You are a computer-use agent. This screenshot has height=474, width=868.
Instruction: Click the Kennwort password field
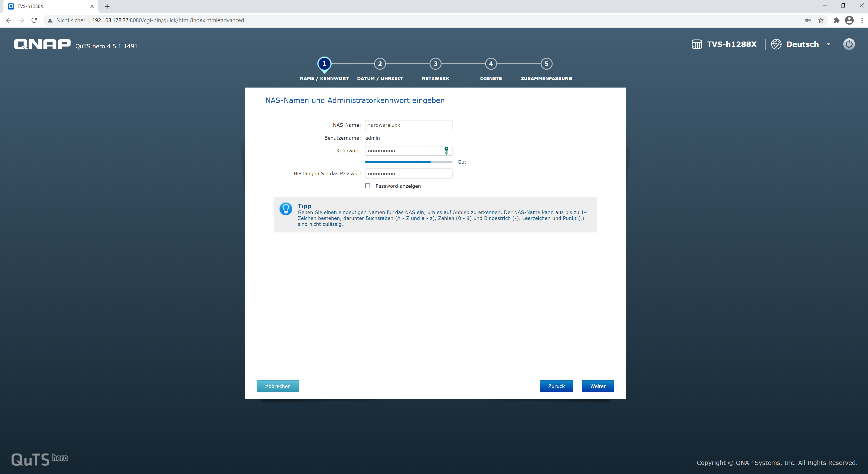pos(408,150)
